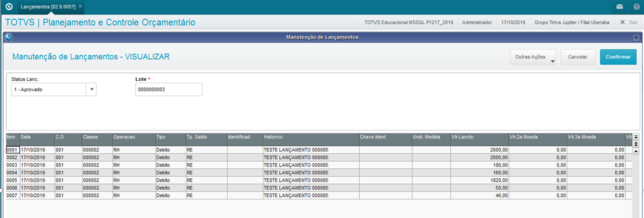Screen dimensions: 644x218
Task: Open the mail envelope icon
Action: point(620,7)
